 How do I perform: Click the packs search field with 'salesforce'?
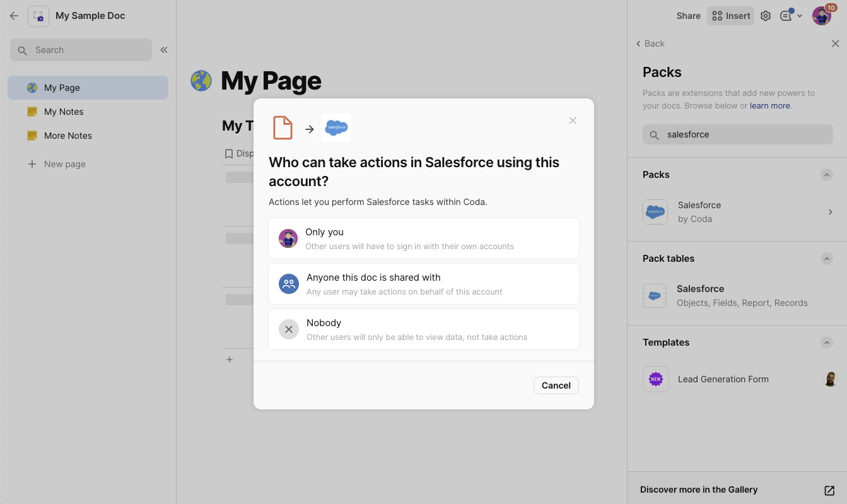click(738, 134)
